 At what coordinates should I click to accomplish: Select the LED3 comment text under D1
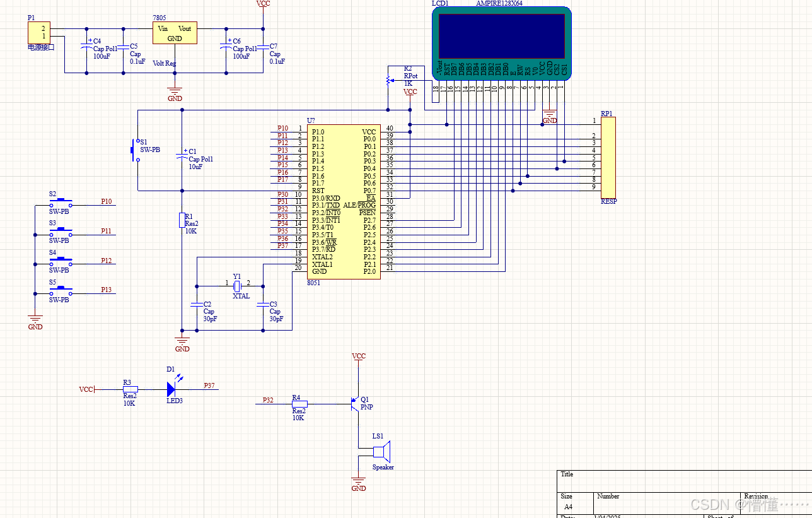[x=174, y=401]
